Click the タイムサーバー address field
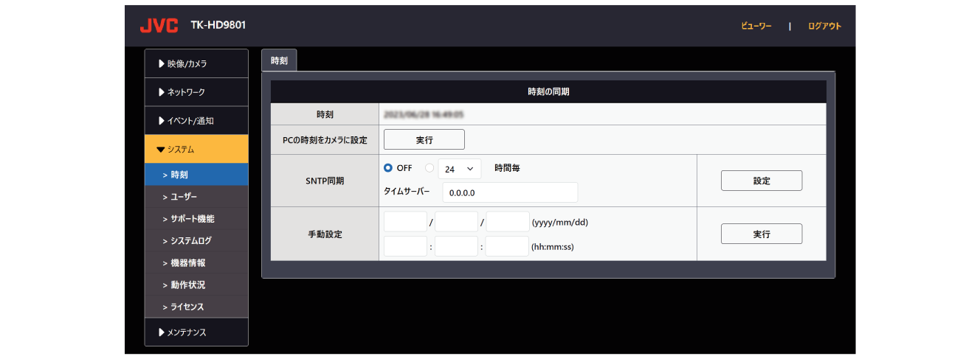Image resolution: width=980 pixels, height=359 pixels. 510,192
